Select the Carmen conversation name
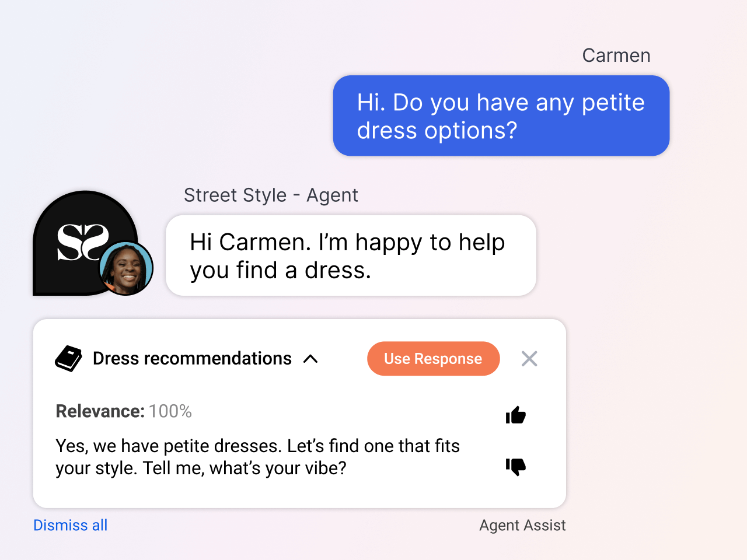The width and height of the screenshot is (747, 560). point(616,55)
